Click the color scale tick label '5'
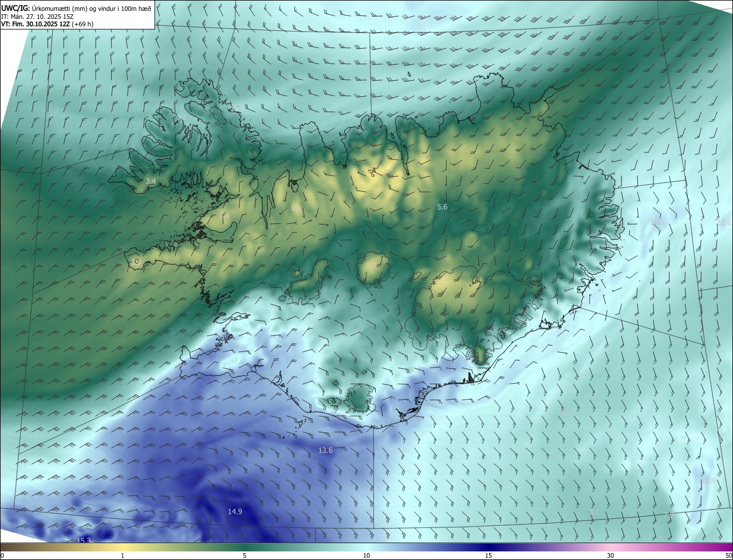This screenshot has width=733, height=560. pos(245,556)
